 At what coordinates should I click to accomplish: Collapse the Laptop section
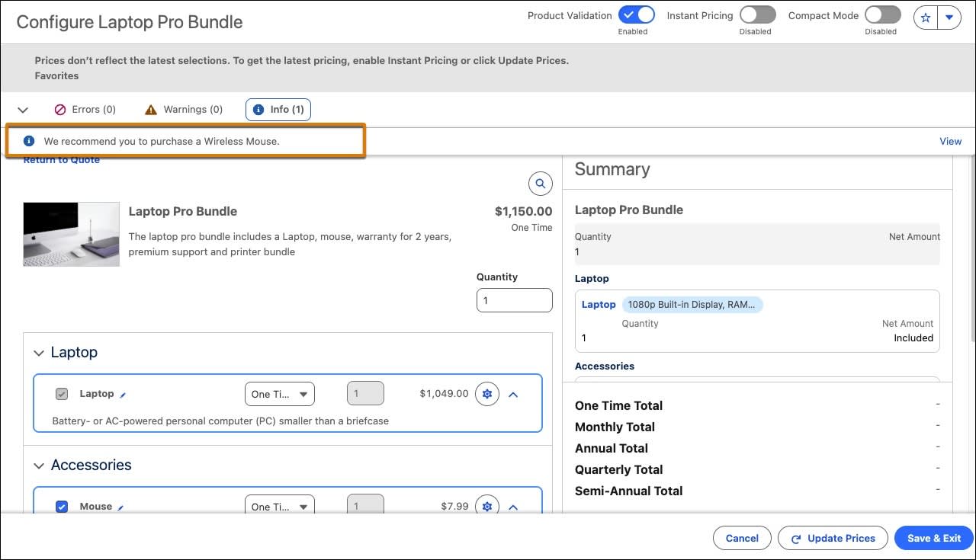(x=39, y=353)
